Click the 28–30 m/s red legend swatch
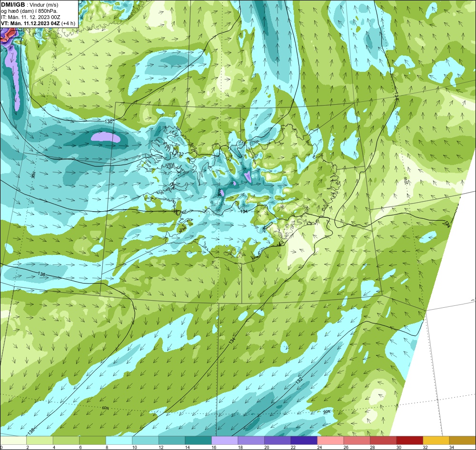 [383, 440]
